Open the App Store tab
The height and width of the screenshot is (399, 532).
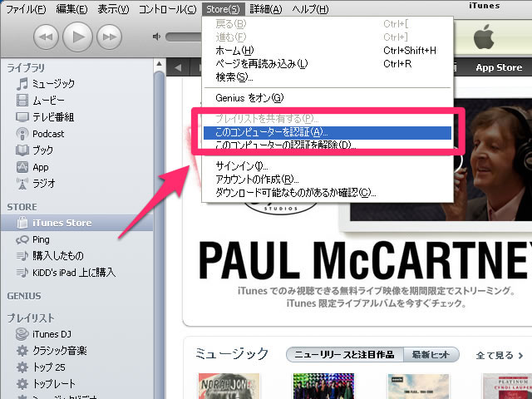coord(499,67)
